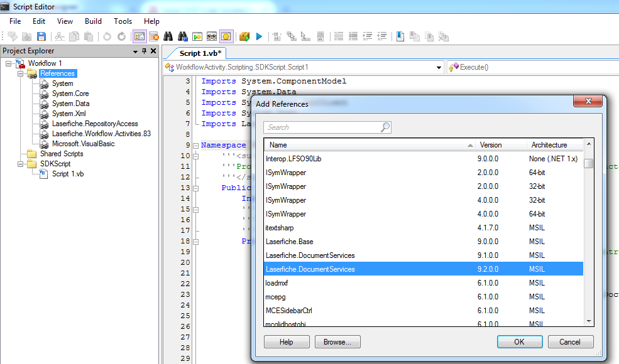Viewport: 619px width, 364px height.
Task: Click the first binoculars Find icon
Action: [168, 36]
